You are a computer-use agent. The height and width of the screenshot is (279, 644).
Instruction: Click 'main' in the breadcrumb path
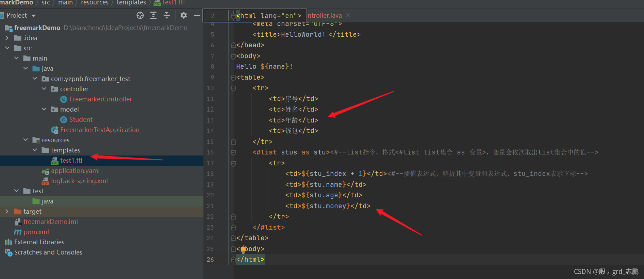coord(66,3)
